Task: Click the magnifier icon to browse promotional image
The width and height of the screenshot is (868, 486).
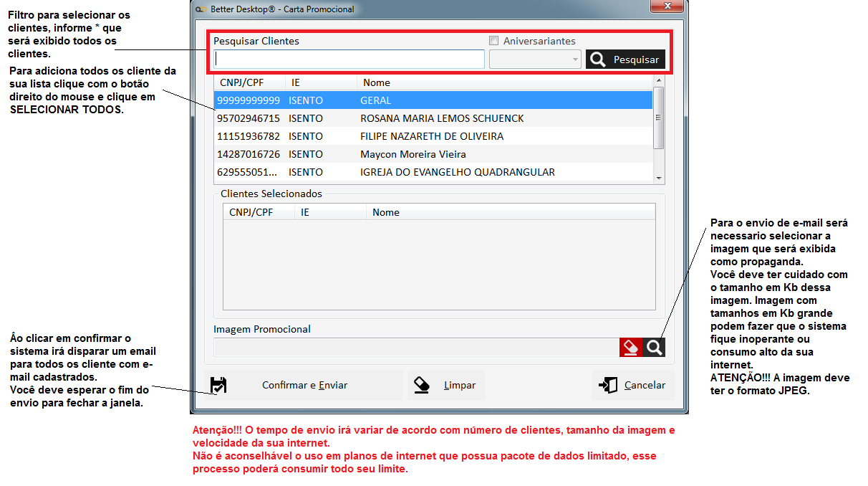Action: coord(654,348)
